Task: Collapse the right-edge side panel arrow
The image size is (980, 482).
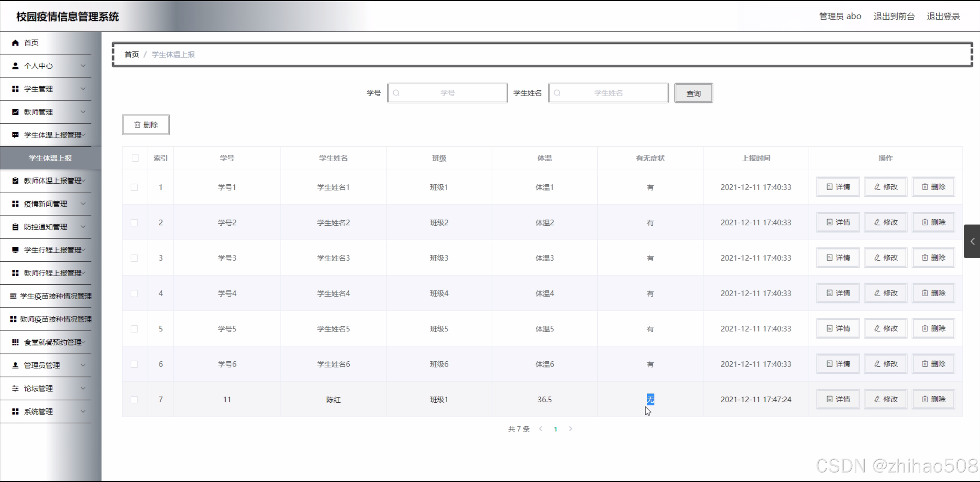Action: (x=972, y=241)
